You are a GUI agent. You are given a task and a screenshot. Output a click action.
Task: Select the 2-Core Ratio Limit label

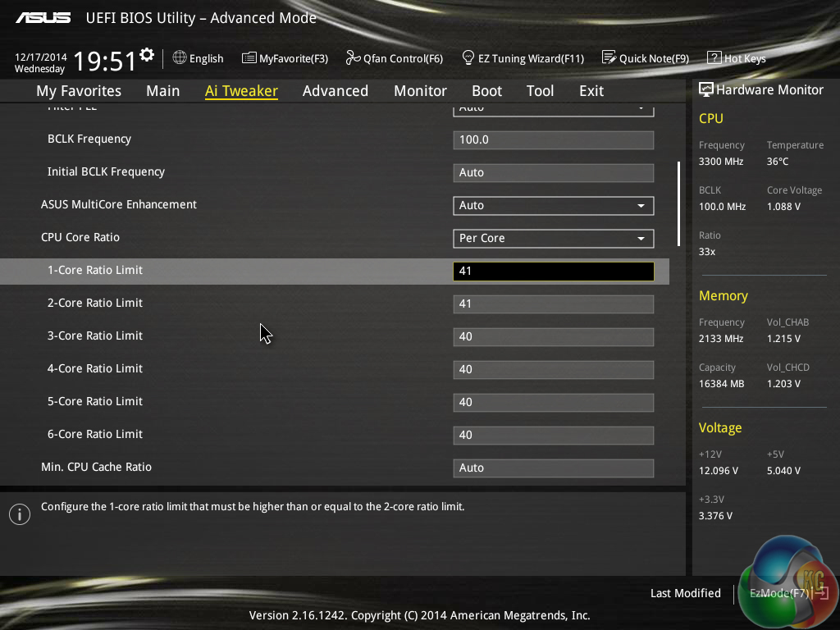(x=95, y=303)
